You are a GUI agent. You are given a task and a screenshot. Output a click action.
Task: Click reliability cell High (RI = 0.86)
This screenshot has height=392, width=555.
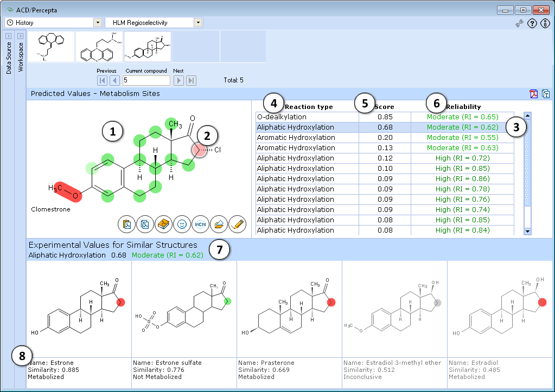click(x=463, y=179)
